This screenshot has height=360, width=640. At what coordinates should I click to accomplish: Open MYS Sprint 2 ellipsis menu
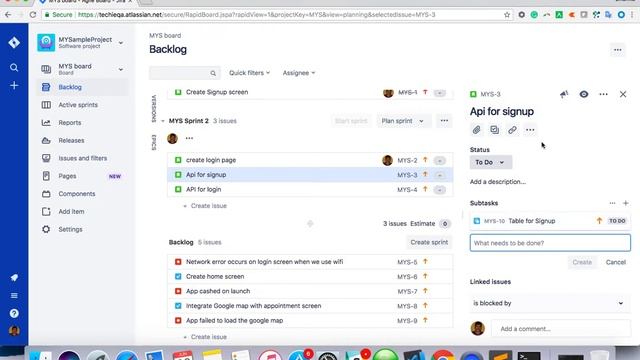point(444,121)
